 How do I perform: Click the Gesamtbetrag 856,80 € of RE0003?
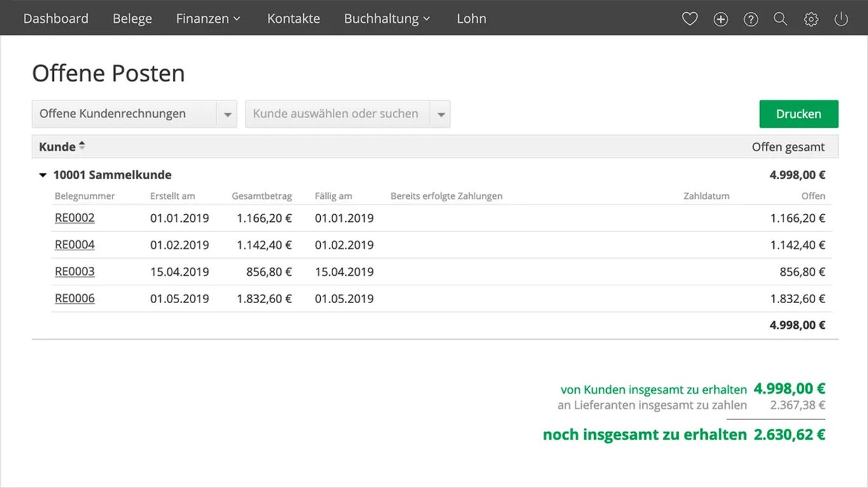pyautogui.click(x=269, y=271)
